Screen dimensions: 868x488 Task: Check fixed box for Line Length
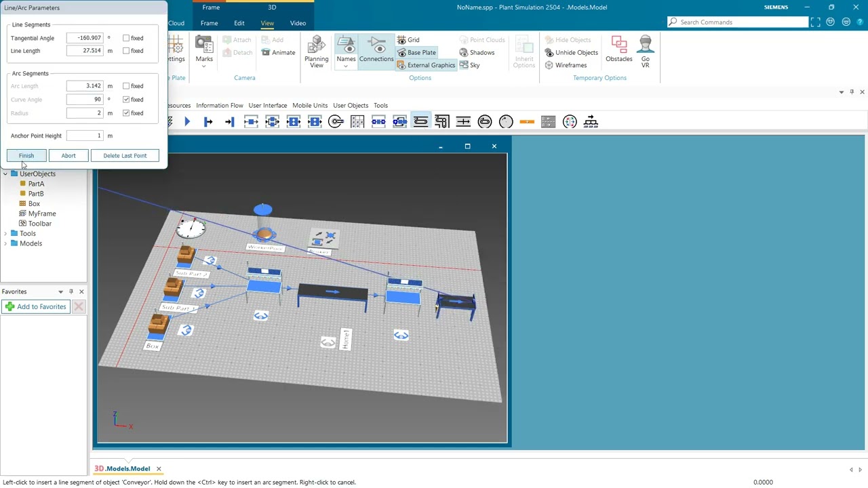(126, 51)
